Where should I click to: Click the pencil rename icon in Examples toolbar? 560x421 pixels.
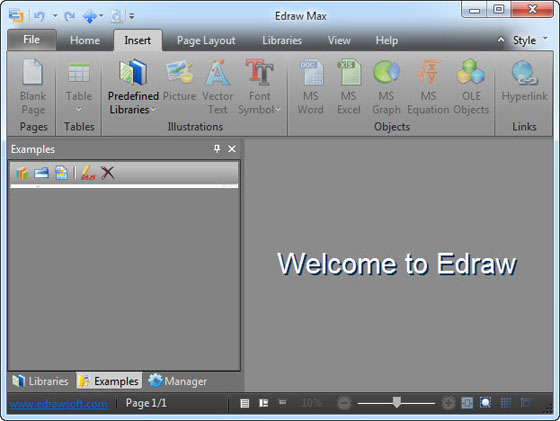[x=88, y=173]
